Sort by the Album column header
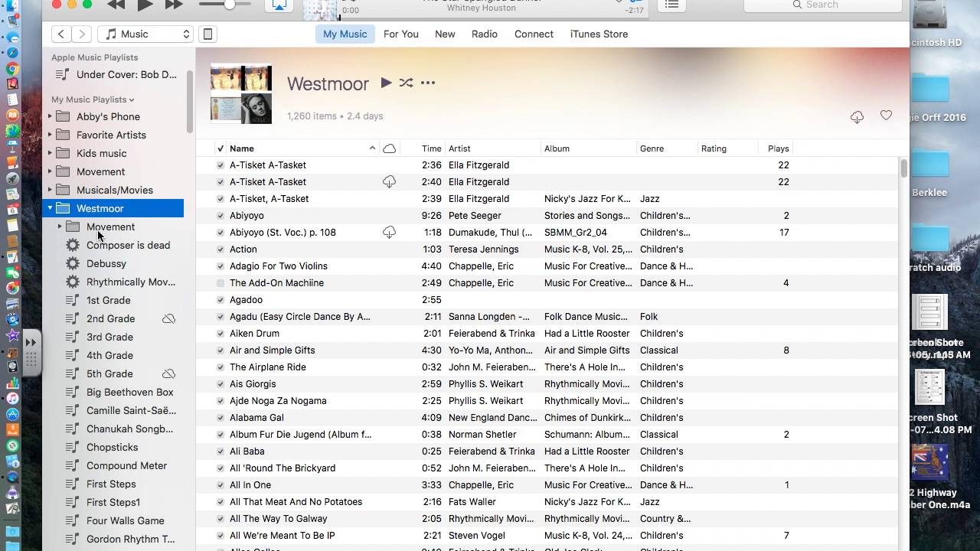 tap(589, 148)
